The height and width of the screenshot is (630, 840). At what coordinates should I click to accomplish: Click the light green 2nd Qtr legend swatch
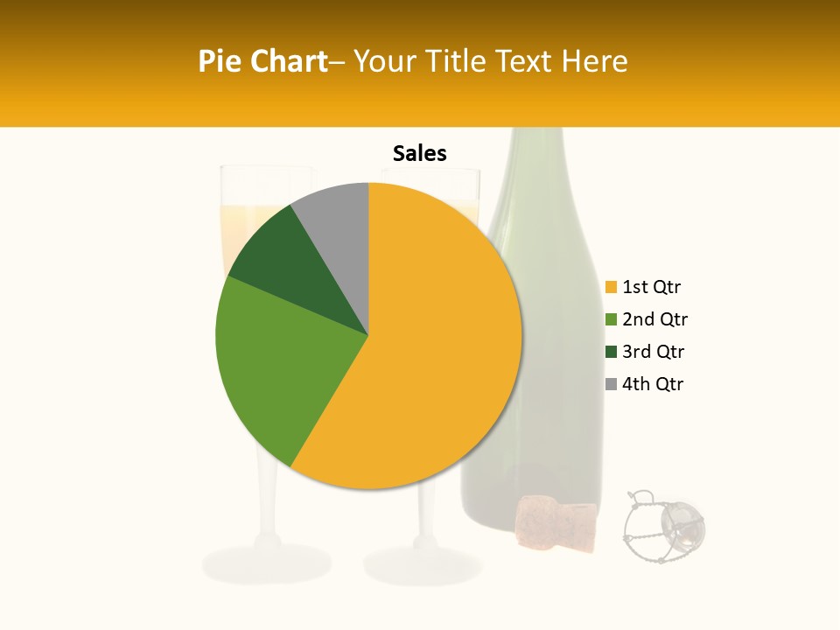[612, 319]
